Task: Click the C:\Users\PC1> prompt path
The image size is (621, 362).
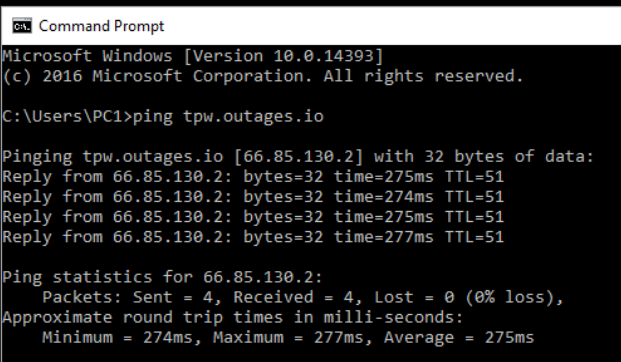Action: pos(67,116)
